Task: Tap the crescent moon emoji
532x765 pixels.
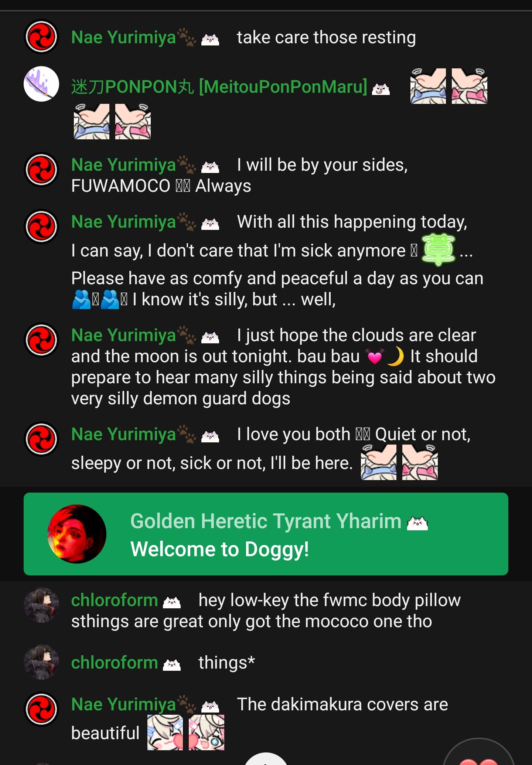Action: pos(396,357)
